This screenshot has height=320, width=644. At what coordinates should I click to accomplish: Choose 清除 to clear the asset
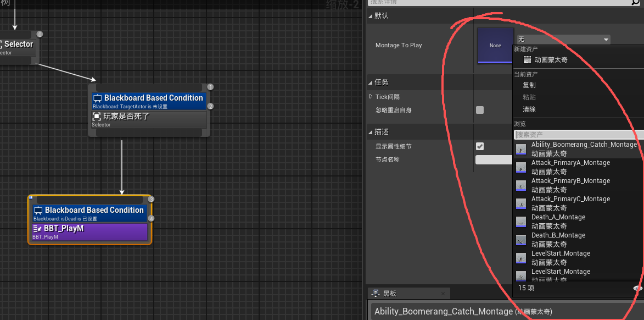pyautogui.click(x=529, y=109)
